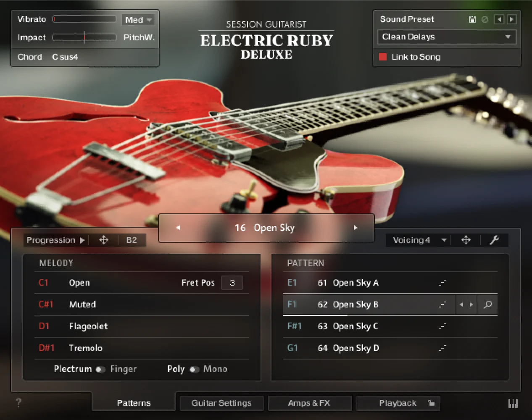Switch to the Amps & FX tab
The width and height of the screenshot is (532, 420).
(310, 403)
